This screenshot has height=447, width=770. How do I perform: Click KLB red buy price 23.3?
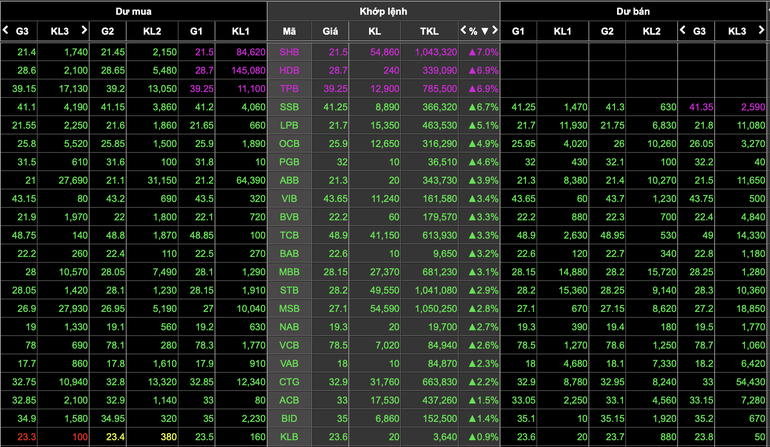tap(27, 437)
